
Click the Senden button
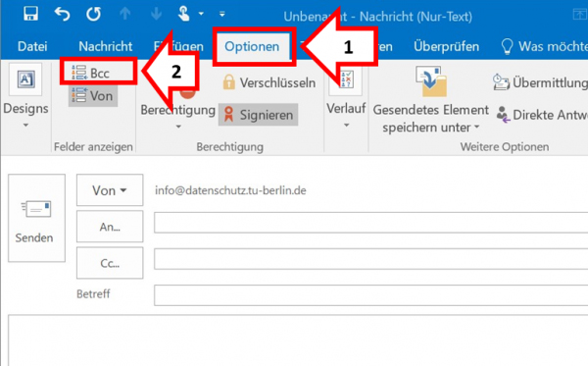click(37, 218)
